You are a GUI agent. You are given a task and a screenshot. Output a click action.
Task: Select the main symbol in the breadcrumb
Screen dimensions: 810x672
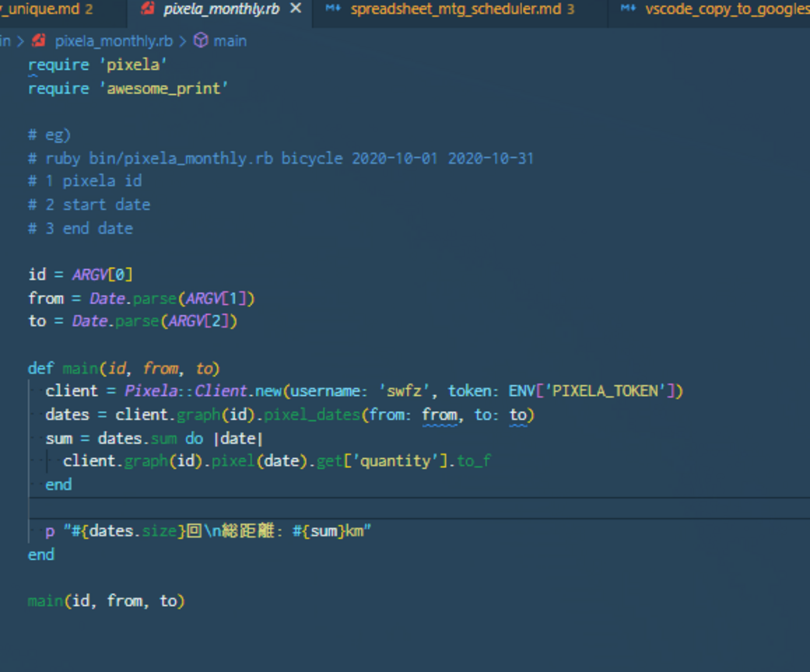tap(230, 41)
